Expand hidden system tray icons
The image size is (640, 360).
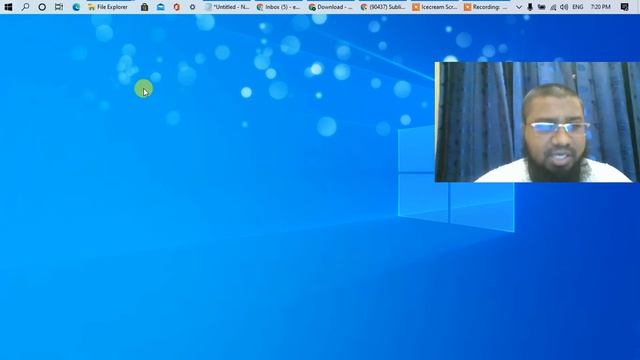(519, 7)
